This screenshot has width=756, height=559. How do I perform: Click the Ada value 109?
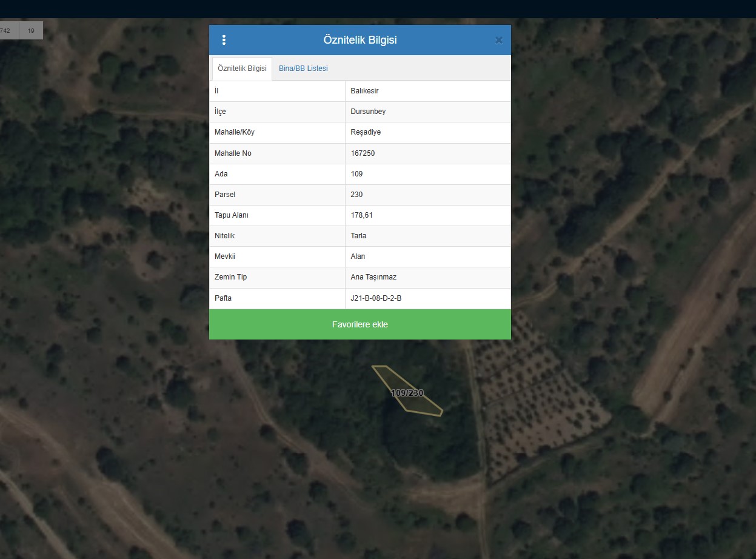(x=356, y=174)
